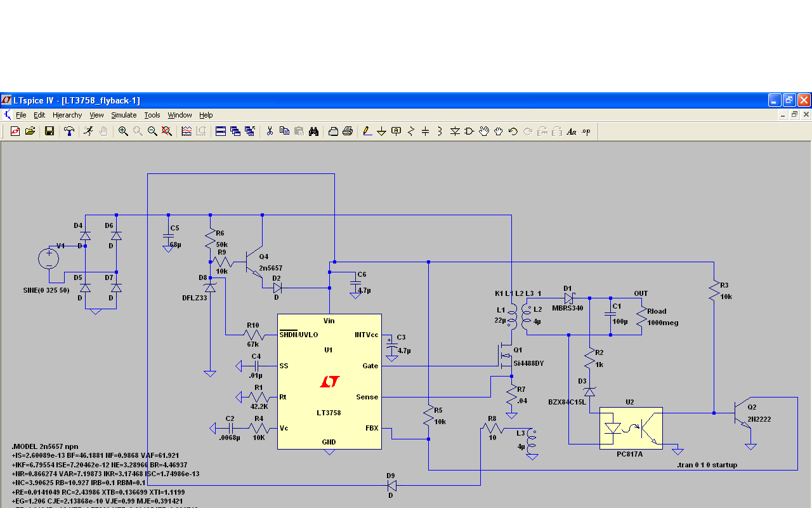Create a new schematic with toolbar icon
The image size is (812, 508).
[16, 131]
